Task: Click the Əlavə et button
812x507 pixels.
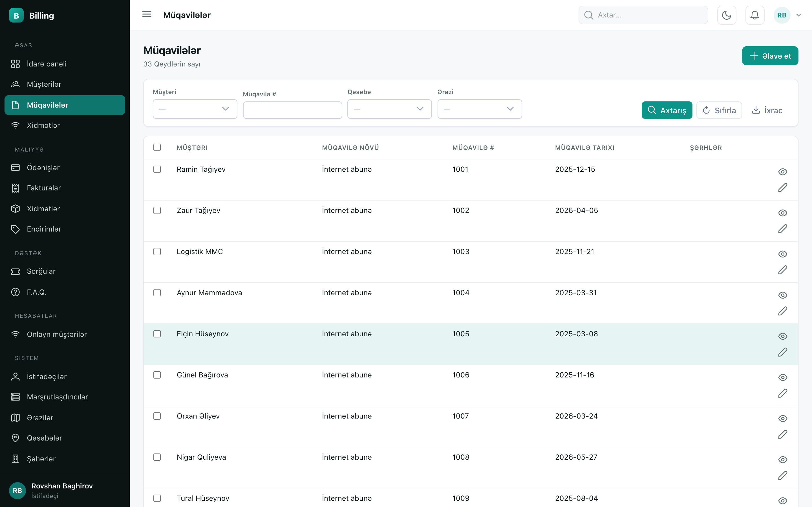Action: [x=770, y=56]
